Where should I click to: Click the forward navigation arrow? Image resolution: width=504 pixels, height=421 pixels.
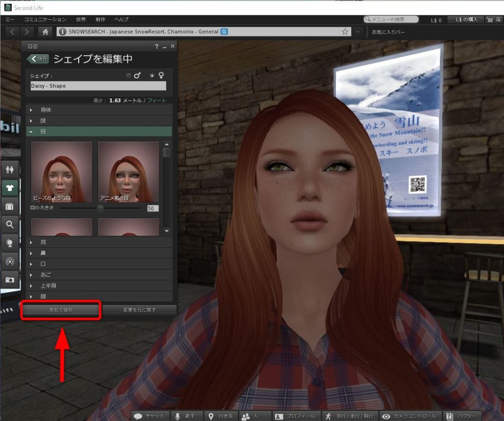point(27,32)
